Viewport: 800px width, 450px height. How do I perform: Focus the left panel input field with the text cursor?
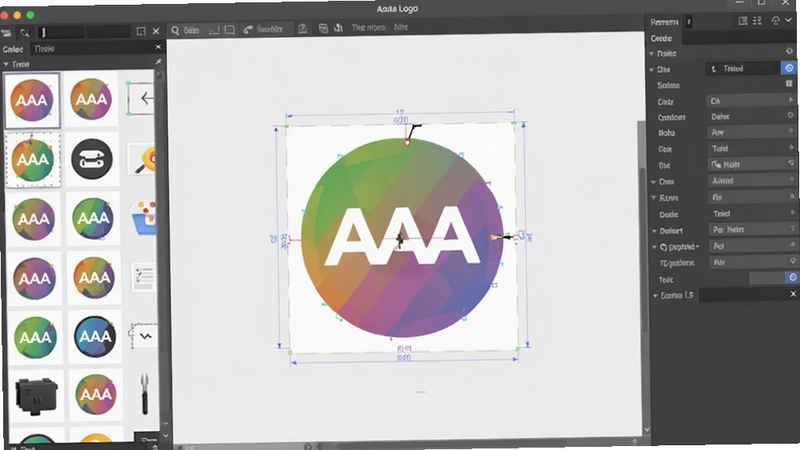61,33
